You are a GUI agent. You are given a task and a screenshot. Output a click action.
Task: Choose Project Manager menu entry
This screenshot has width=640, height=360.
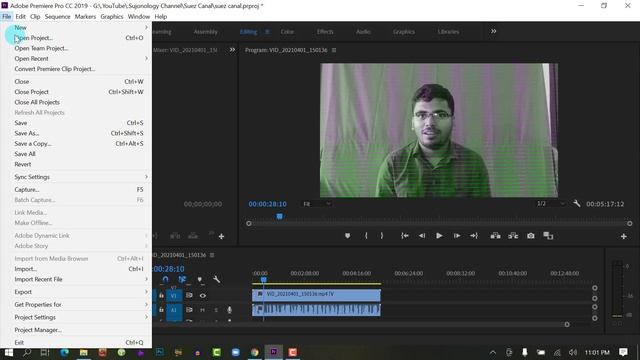[x=77, y=330]
